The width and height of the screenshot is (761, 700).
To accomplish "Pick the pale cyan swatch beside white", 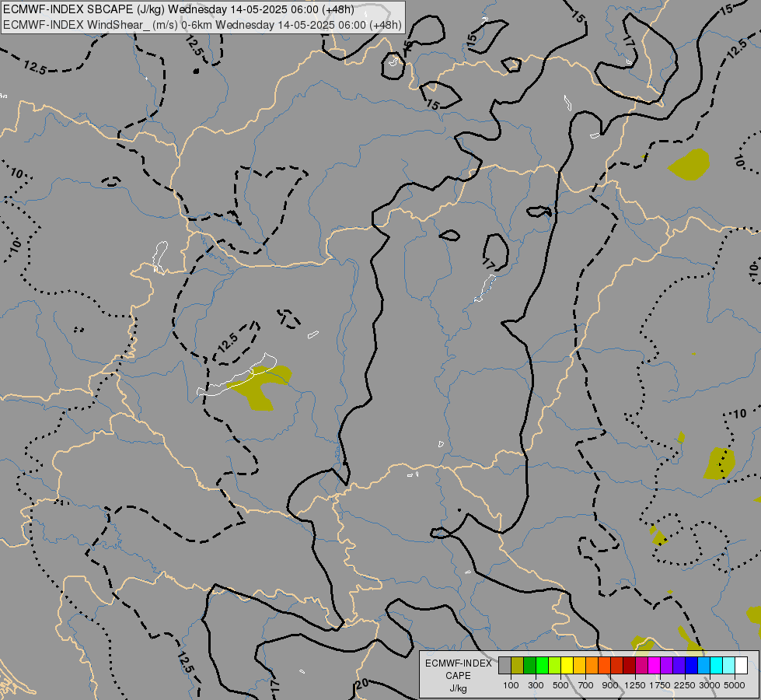I will click(729, 666).
